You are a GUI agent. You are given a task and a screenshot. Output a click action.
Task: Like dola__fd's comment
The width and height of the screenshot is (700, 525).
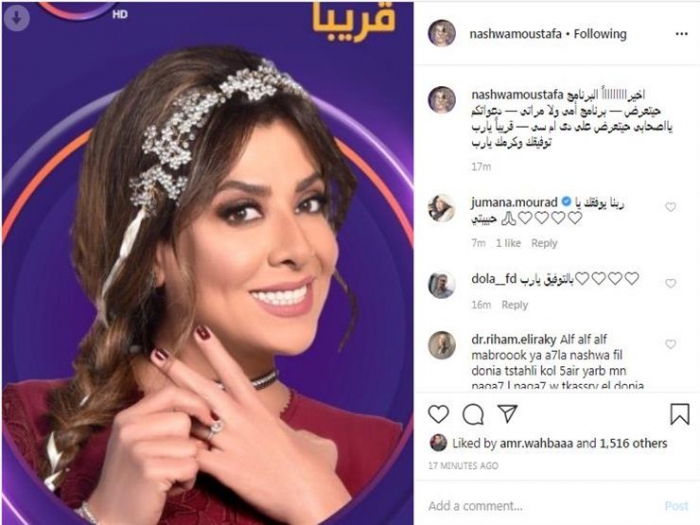pyautogui.click(x=671, y=283)
